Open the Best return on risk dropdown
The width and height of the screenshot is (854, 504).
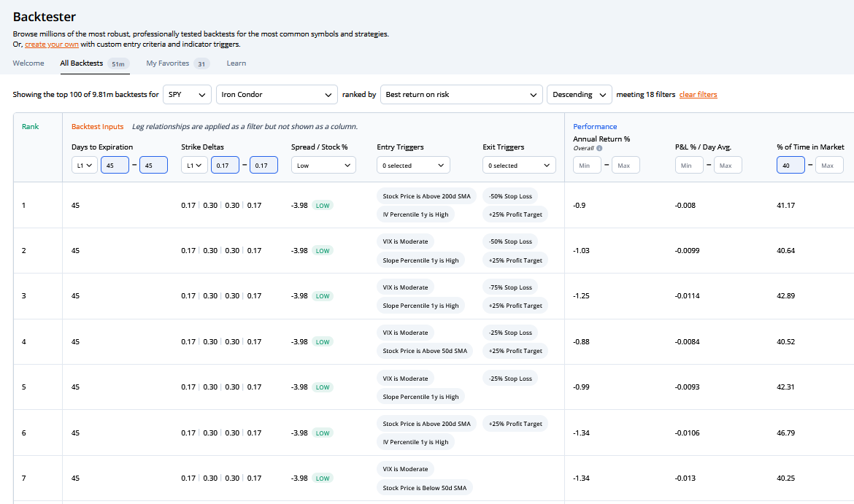(461, 95)
